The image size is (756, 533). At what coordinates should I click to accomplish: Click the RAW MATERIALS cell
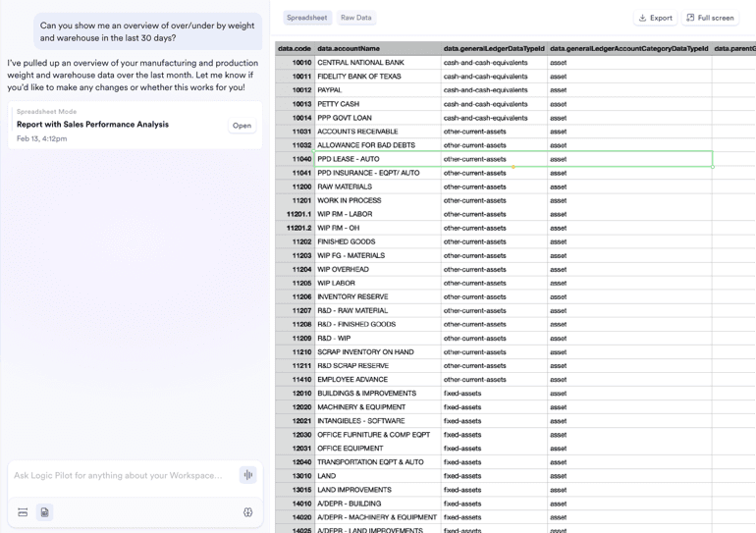(x=378, y=187)
